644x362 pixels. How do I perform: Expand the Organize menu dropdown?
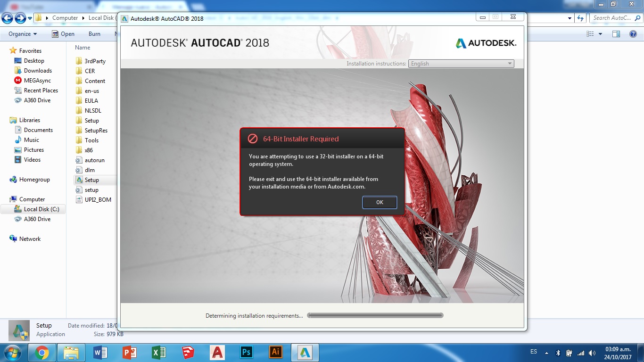pos(21,33)
